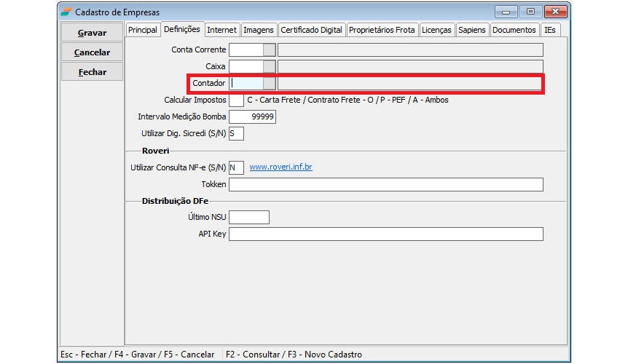
Task: Open the Proprietários Frota tab
Action: pos(382,30)
